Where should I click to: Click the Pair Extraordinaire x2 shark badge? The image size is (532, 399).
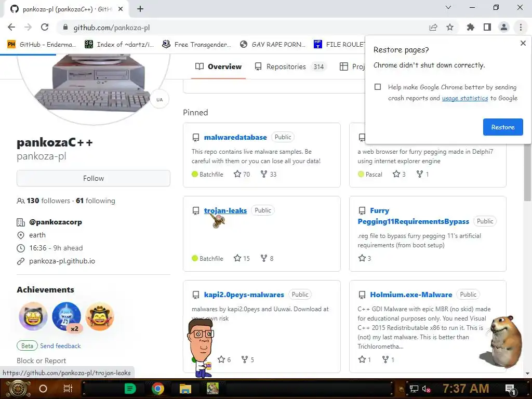[66, 316]
